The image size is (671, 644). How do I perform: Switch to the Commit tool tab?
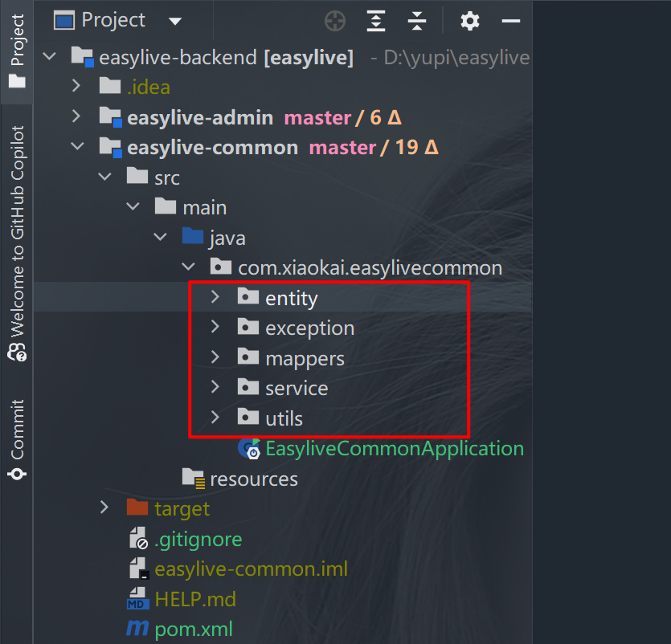(16, 439)
